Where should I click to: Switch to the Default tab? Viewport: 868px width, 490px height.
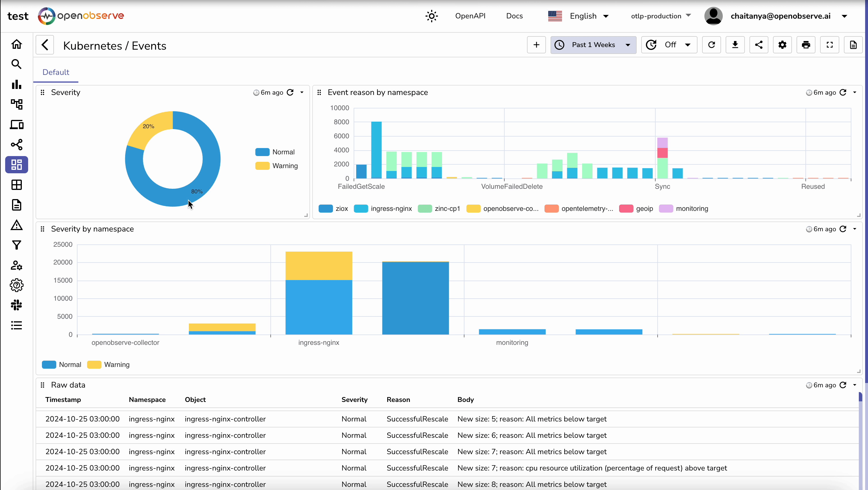(x=56, y=72)
